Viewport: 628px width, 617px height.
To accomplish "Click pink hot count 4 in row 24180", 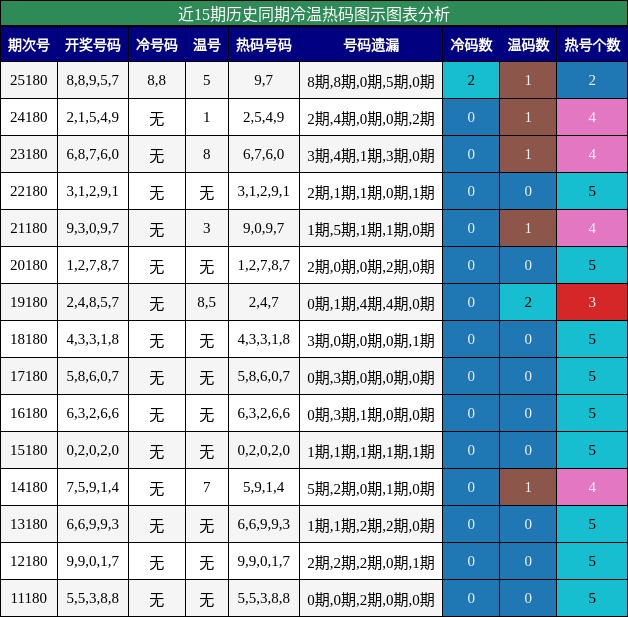I will click(x=592, y=117).
